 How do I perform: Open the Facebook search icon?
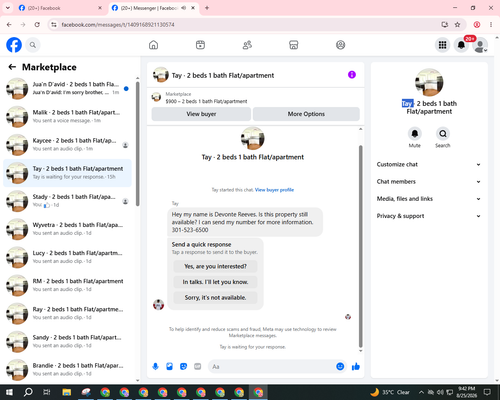pos(33,45)
